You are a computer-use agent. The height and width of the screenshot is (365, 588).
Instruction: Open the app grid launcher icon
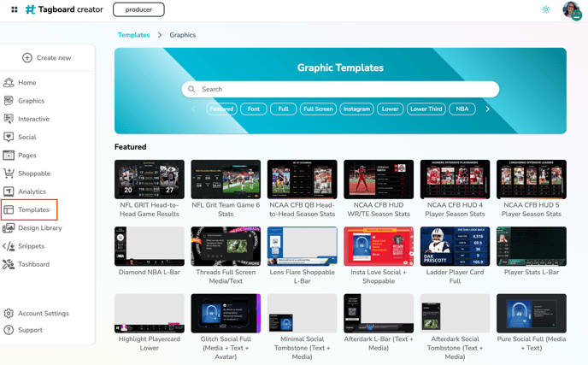tap(15, 9)
